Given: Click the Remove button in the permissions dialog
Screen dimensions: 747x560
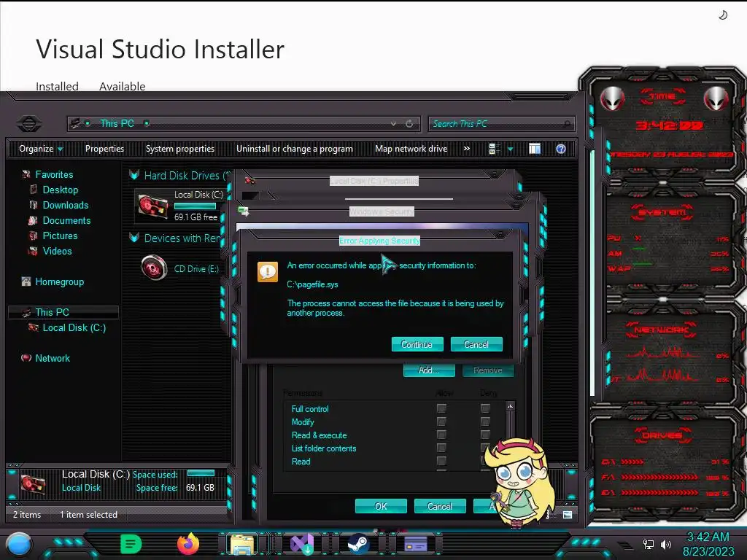Looking at the screenshot, I should click(x=488, y=370).
